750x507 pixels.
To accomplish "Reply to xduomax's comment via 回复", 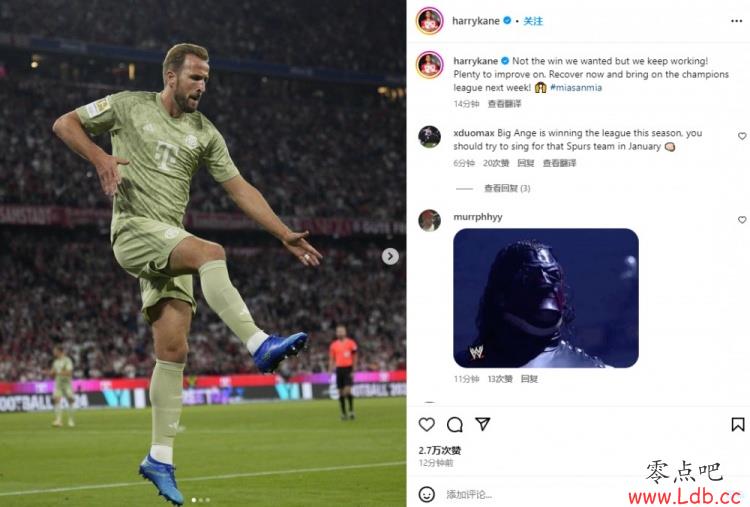I will tap(526, 163).
